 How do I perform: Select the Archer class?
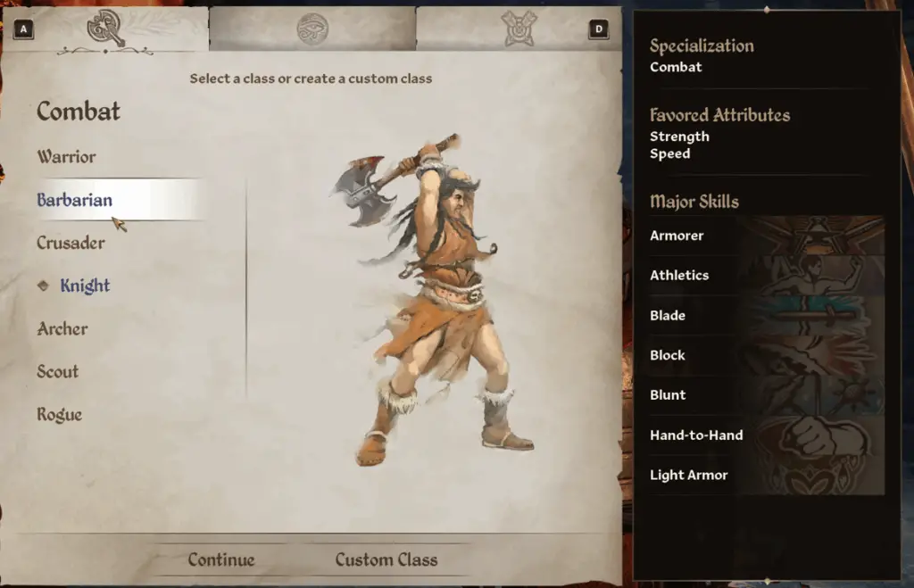click(x=62, y=328)
